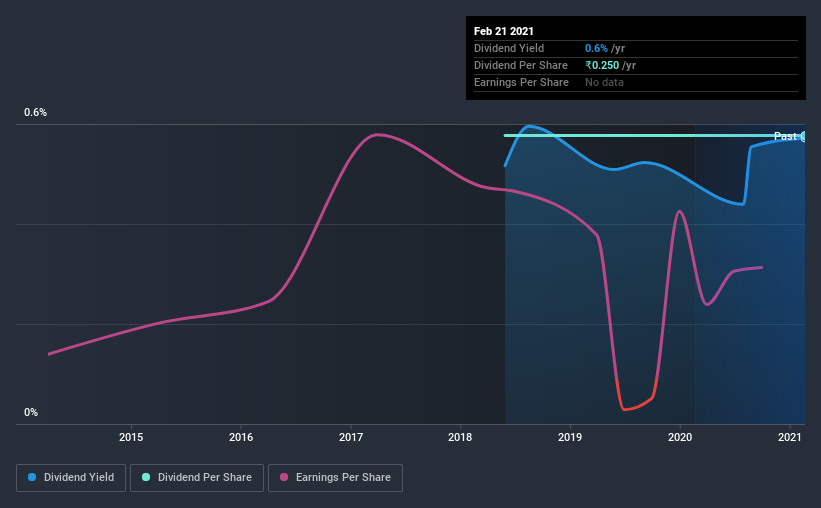Image resolution: width=821 pixels, height=508 pixels.
Task: Click the Past label on the chart
Action: 785,136
